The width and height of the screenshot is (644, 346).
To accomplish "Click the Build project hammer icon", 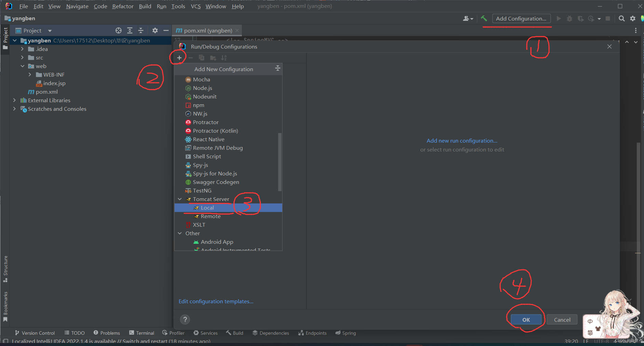I will pos(484,18).
